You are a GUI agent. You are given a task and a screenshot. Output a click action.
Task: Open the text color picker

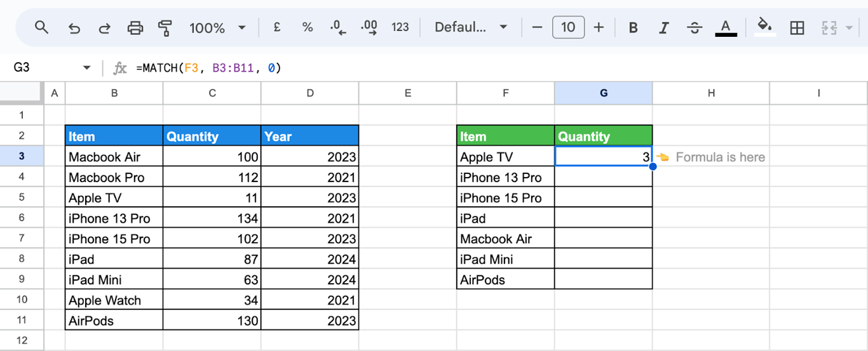pyautogui.click(x=726, y=27)
